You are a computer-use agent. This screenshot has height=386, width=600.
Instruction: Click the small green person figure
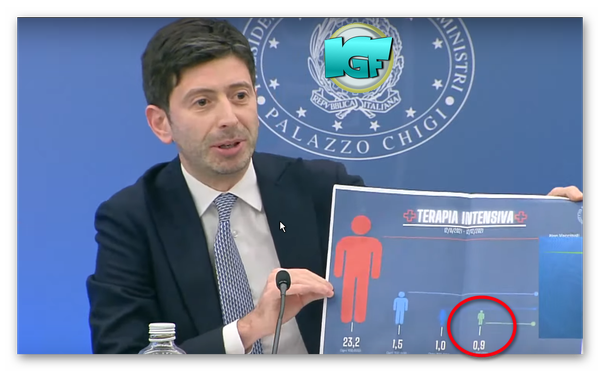tap(481, 318)
